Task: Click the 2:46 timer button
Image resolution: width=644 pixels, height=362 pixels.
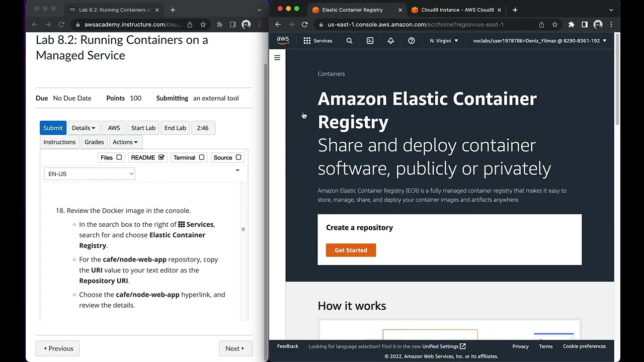Action: [203, 128]
